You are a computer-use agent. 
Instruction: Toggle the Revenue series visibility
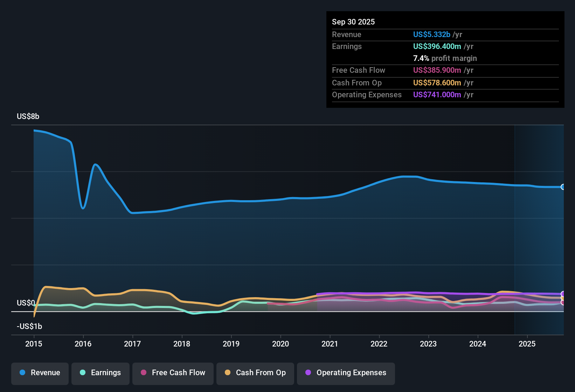(x=40, y=373)
